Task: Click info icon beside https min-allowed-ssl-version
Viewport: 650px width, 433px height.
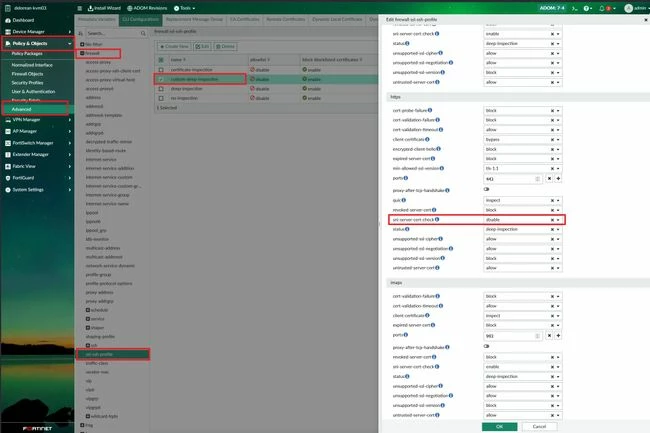Action: 441,168
